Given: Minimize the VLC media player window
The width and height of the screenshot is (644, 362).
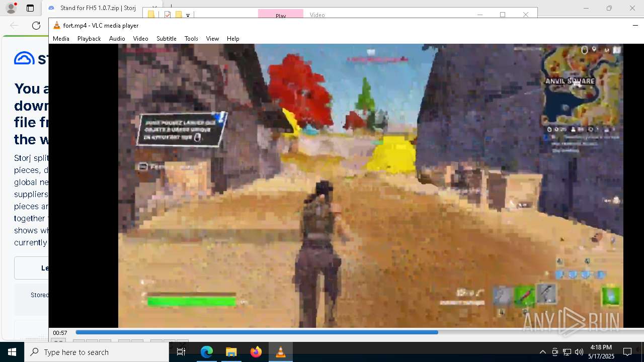Looking at the screenshot, I should [635, 25].
